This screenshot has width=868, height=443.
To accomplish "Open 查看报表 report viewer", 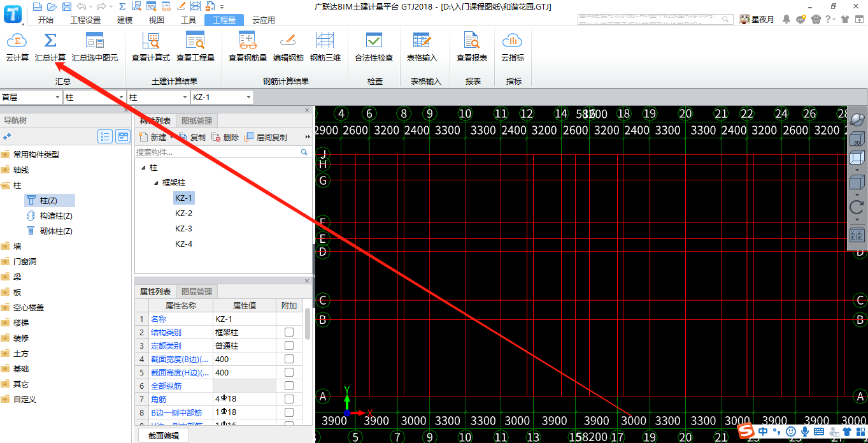I will pyautogui.click(x=472, y=48).
